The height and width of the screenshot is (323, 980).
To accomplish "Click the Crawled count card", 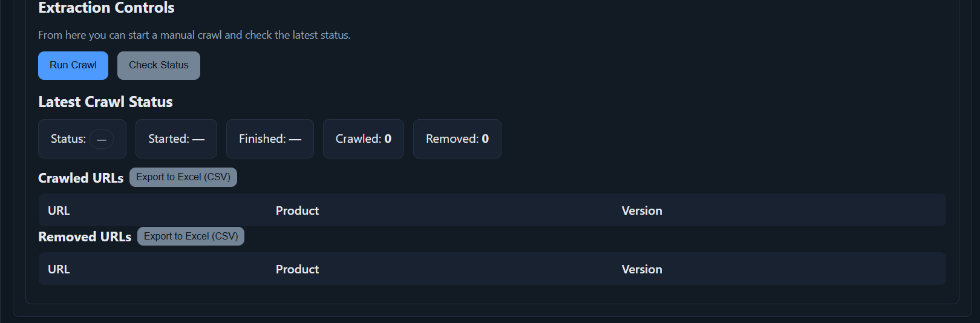I will [x=363, y=139].
